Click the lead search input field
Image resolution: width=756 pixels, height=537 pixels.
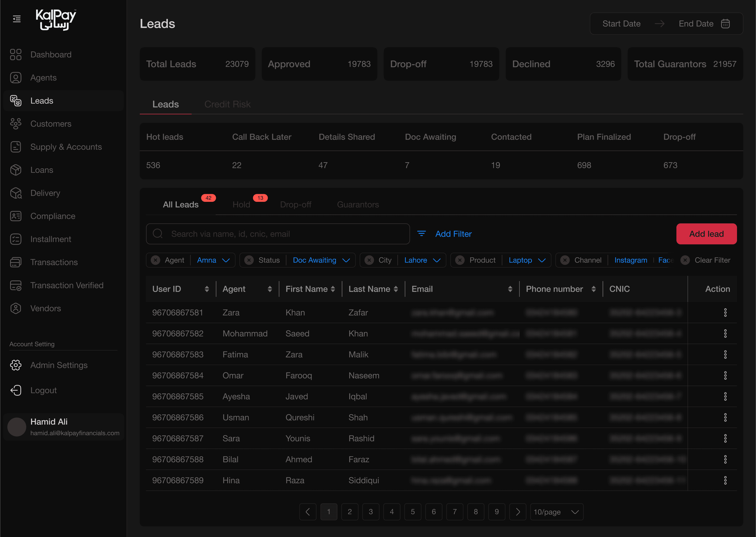(278, 234)
